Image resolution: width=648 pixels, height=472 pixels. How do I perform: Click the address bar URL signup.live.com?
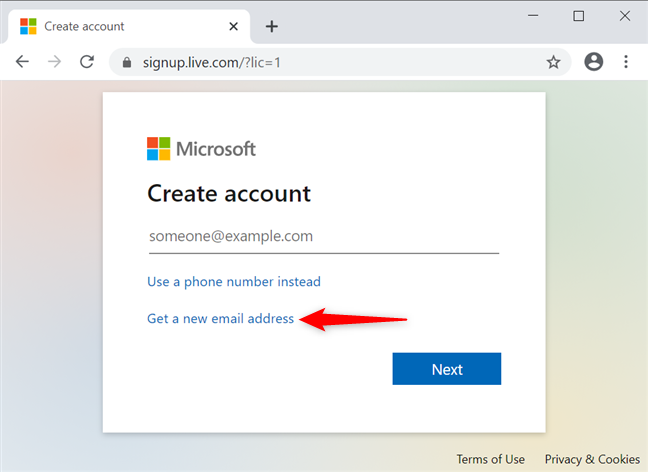212,62
